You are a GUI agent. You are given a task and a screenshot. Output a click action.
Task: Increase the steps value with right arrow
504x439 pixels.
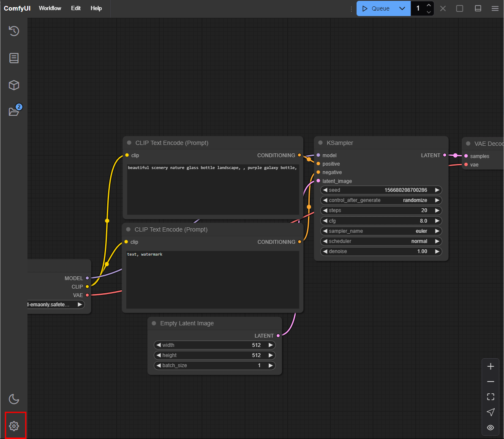coord(437,210)
